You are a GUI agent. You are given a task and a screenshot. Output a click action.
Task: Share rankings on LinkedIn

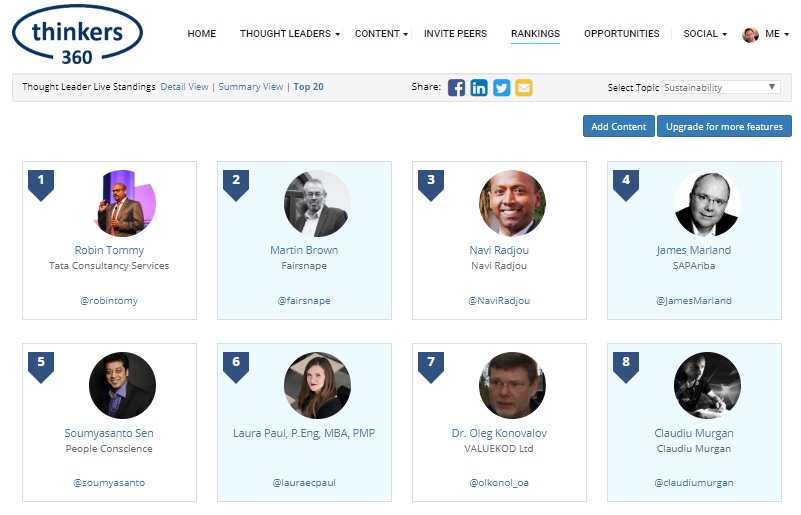479,88
